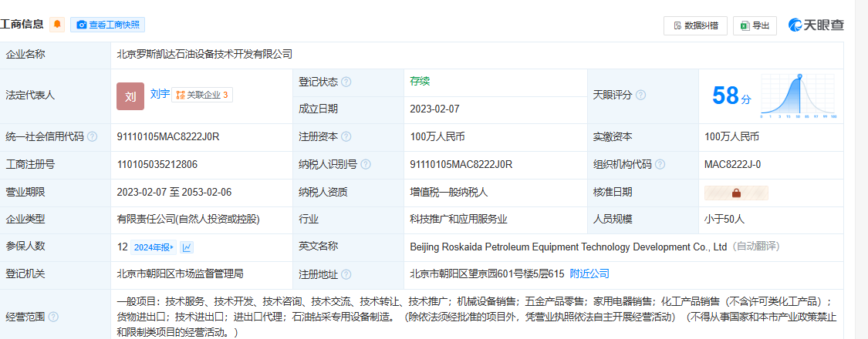Click help icon beside 经营范围
868x339 pixels.
pos(53,317)
